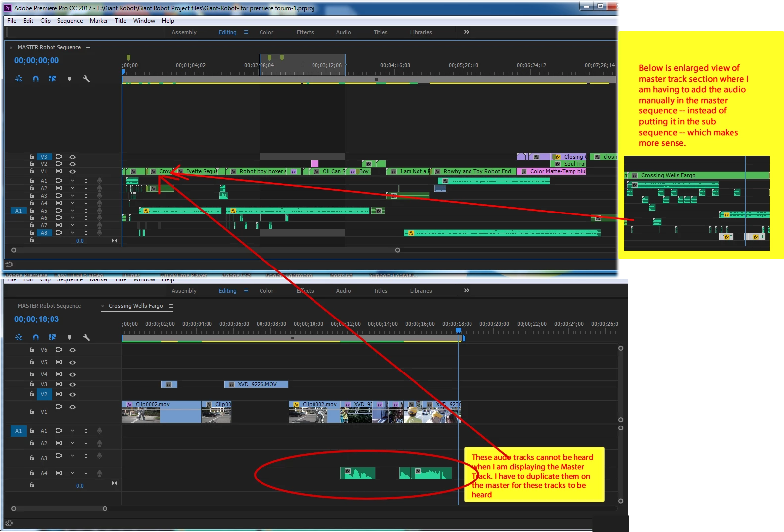Open wrench Timeline Display Settings in top timeline
The height and width of the screenshot is (532, 784).
point(86,79)
